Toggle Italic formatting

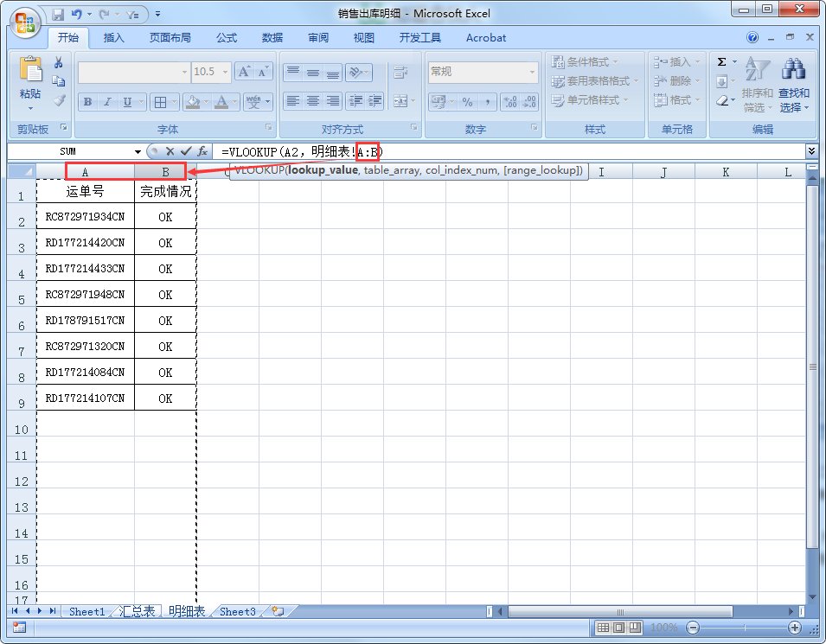coord(107,102)
